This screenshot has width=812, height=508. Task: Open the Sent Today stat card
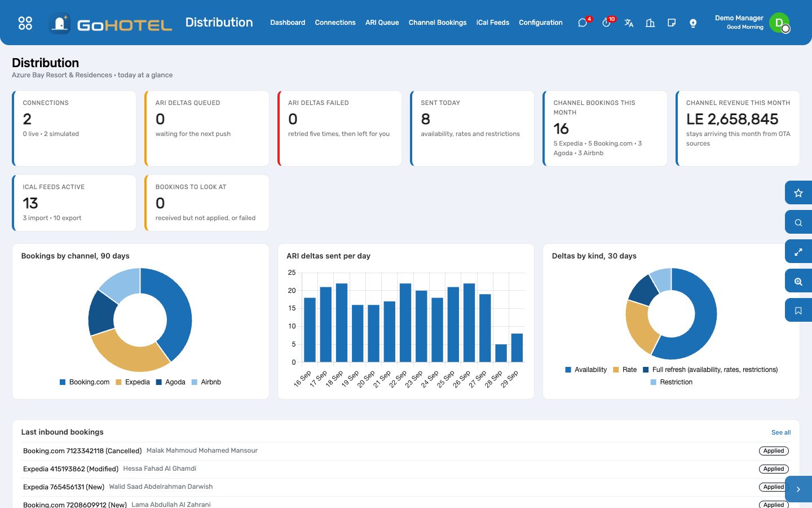click(473, 129)
